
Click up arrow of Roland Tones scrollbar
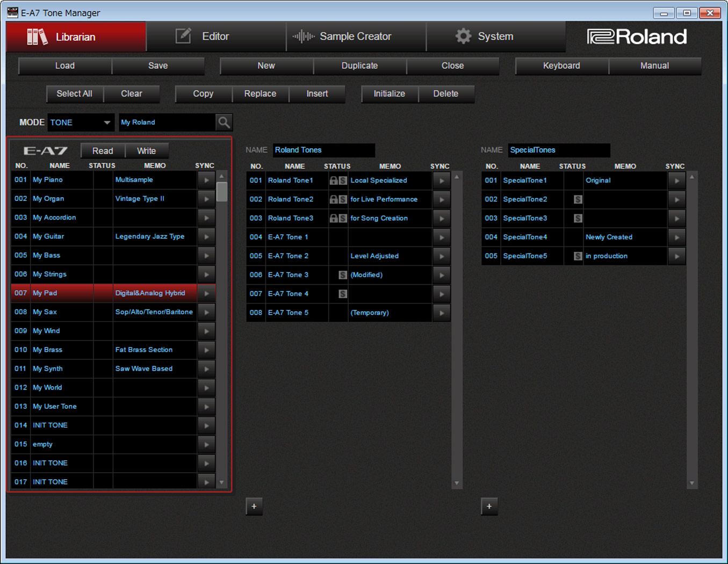pyautogui.click(x=457, y=177)
